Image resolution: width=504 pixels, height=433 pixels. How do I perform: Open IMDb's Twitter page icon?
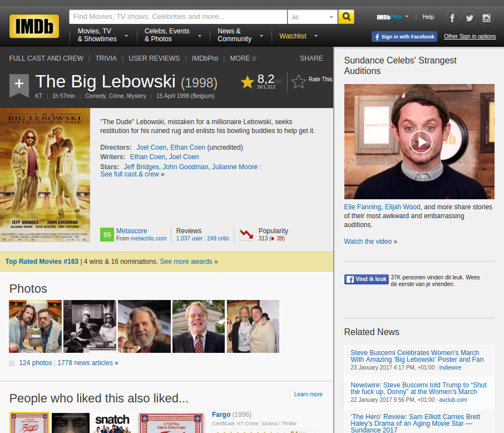click(x=470, y=18)
